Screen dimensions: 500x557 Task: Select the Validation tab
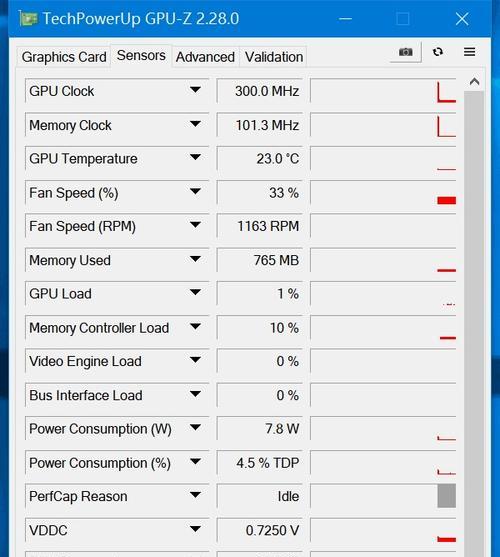coord(274,57)
